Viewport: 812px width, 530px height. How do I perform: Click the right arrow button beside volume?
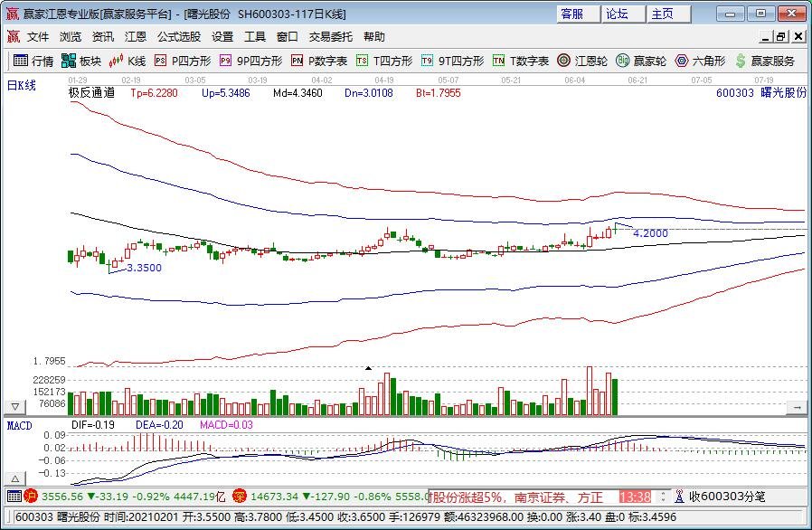point(797,408)
